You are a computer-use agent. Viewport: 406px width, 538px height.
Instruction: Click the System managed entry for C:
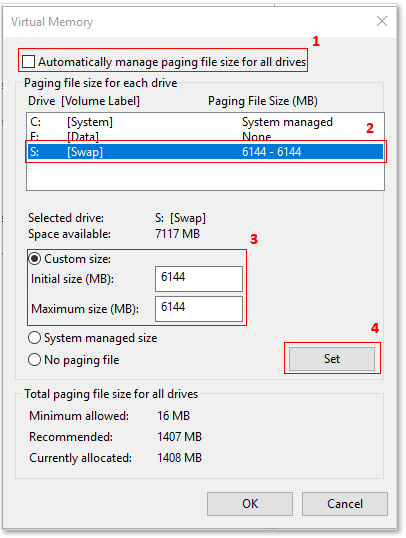coord(287,122)
